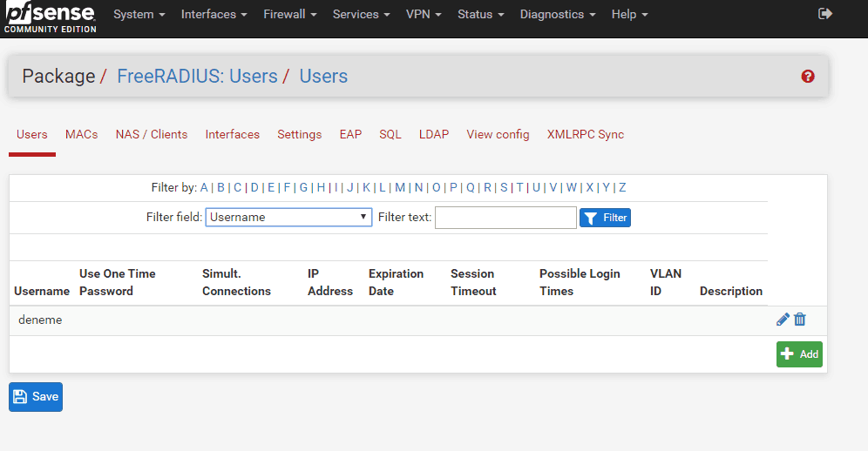This screenshot has width=868, height=451.
Task: Expand the Firewall menu
Action: coord(290,15)
